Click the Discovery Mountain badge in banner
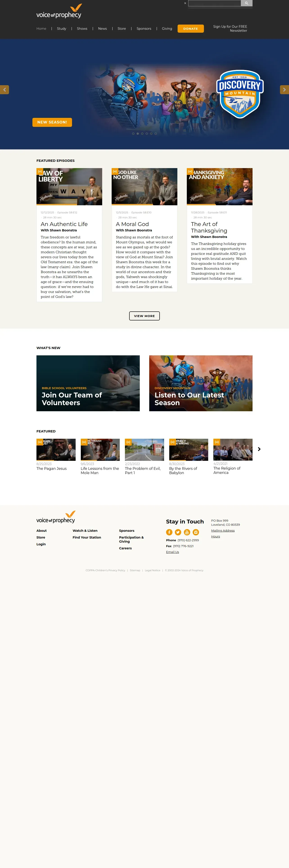The width and height of the screenshot is (289, 868). point(240,94)
